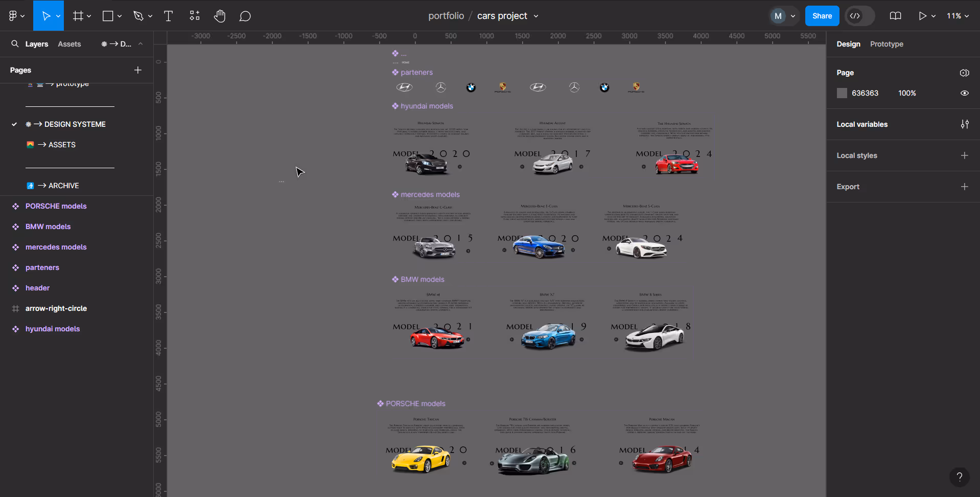The height and width of the screenshot is (497, 980).
Task: Select the red Hyundai car image
Action: (676, 165)
